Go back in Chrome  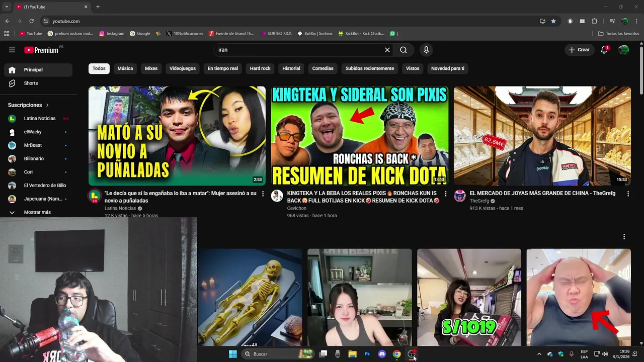(x=7, y=21)
